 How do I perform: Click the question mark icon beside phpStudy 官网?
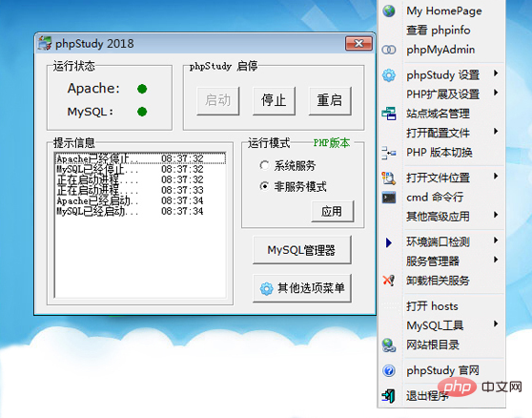click(389, 370)
